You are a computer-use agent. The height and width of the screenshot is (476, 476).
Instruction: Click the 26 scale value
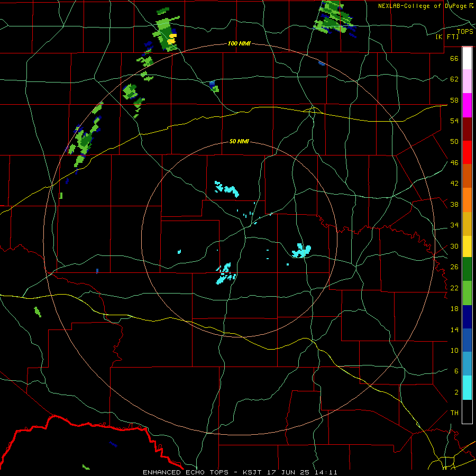(x=454, y=267)
